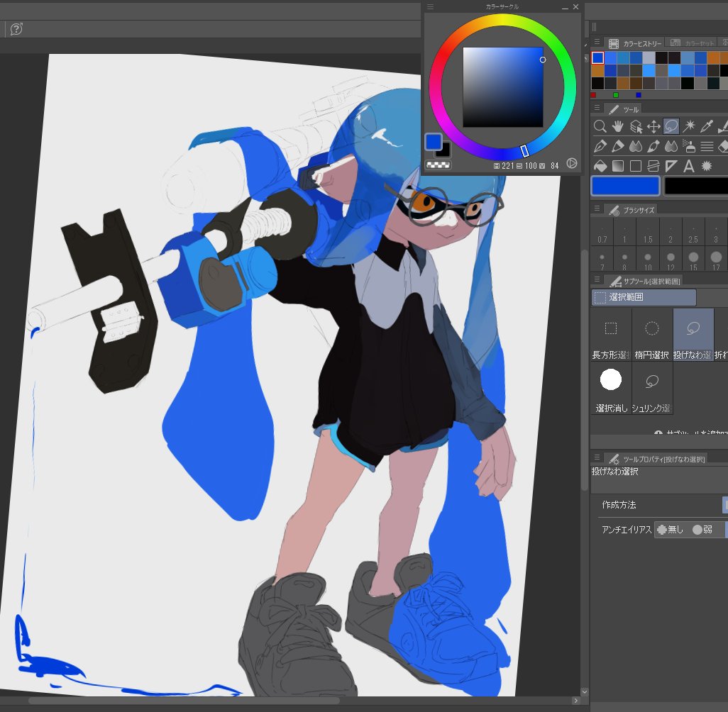728x712 pixels.
Task: Click the canvas horizontal scrollbar
Action: click(183, 701)
